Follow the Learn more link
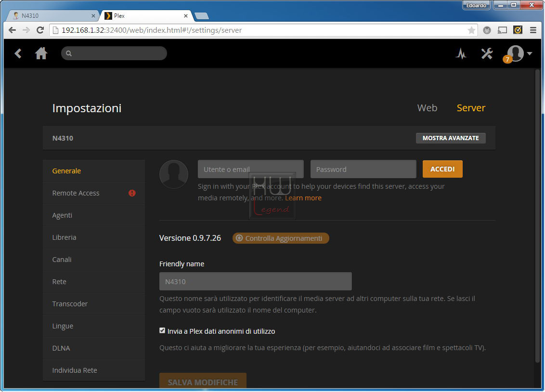This screenshot has width=545, height=392. (303, 198)
